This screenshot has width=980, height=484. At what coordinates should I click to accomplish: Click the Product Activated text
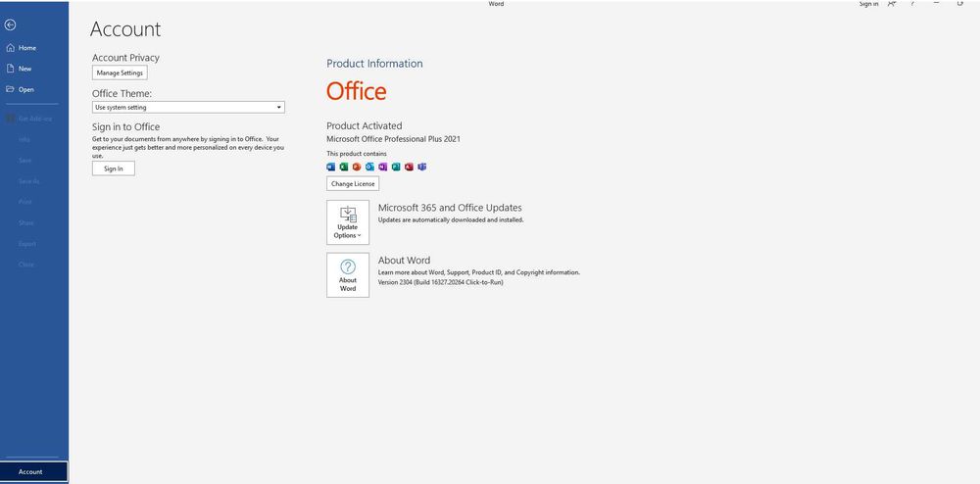tap(365, 125)
